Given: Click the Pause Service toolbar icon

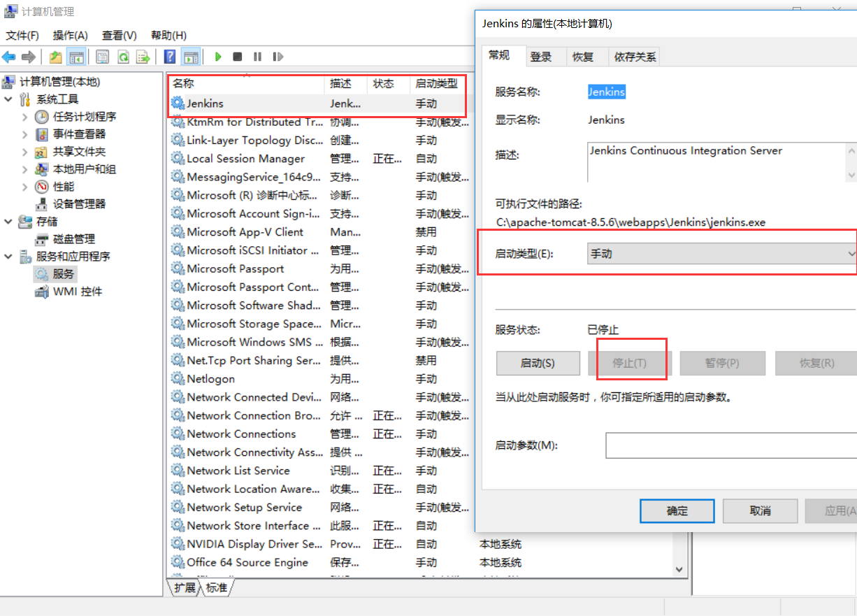Looking at the screenshot, I should coord(257,57).
